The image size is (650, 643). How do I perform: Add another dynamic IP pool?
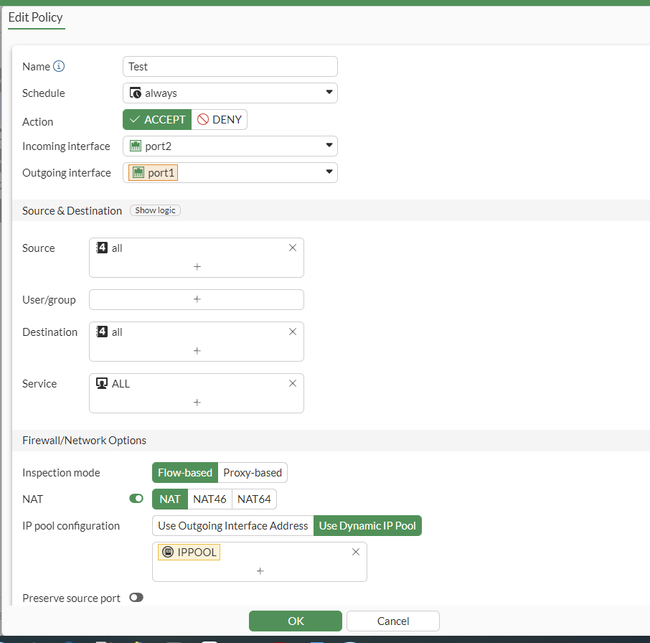(x=259, y=571)
